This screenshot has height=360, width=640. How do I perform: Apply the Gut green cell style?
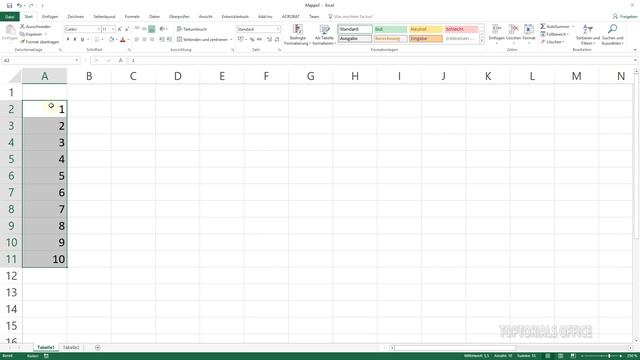(x=391, y=29)
